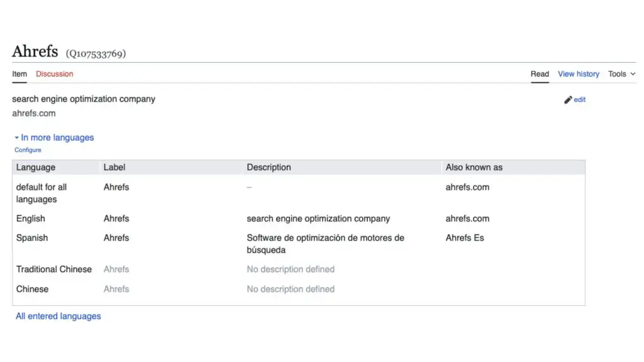
Task: Click the Ahrefs page title
Action: (35, 52)
